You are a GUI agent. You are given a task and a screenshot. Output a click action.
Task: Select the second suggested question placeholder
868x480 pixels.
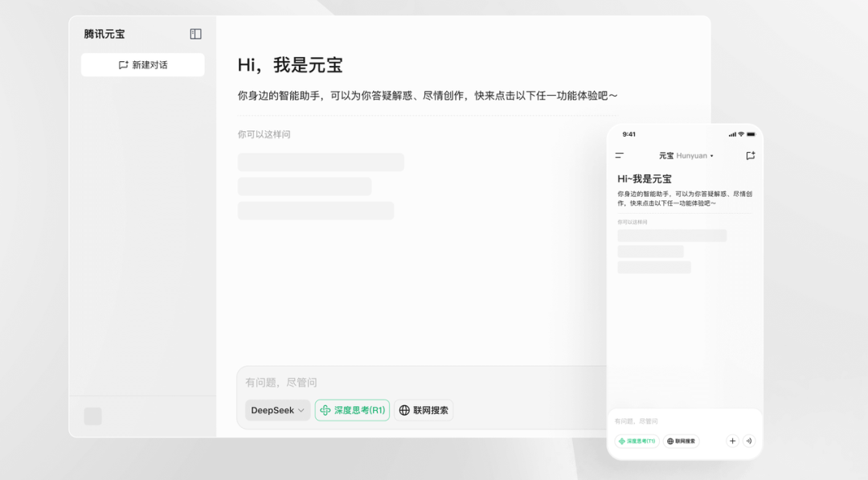(305, 187)
